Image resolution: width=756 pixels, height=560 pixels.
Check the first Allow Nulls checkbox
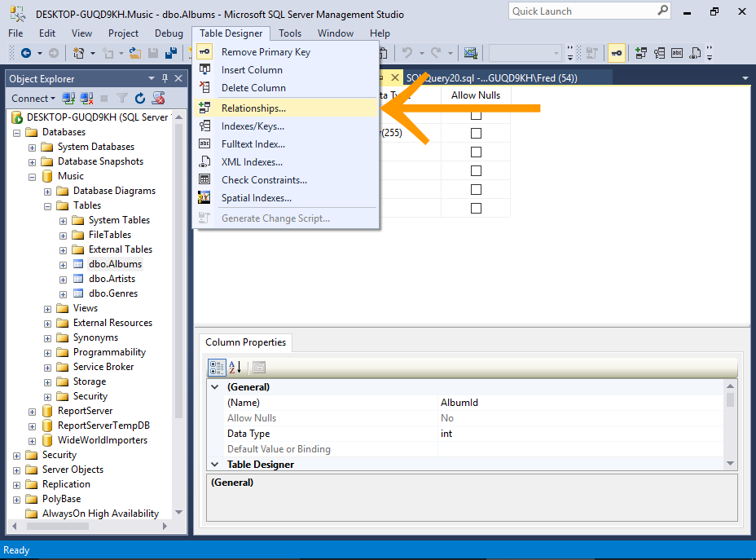(x=475, y=117)
